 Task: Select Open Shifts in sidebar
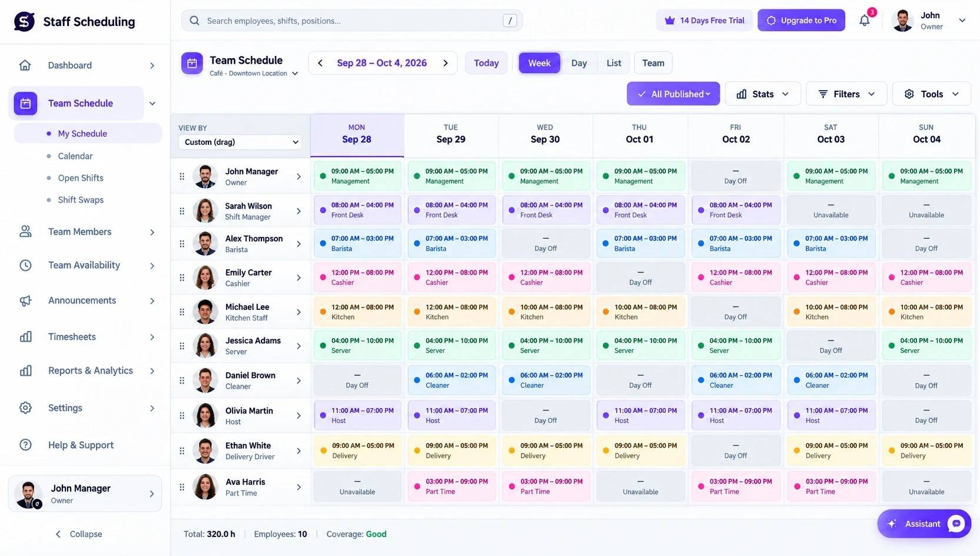point(81,178)
